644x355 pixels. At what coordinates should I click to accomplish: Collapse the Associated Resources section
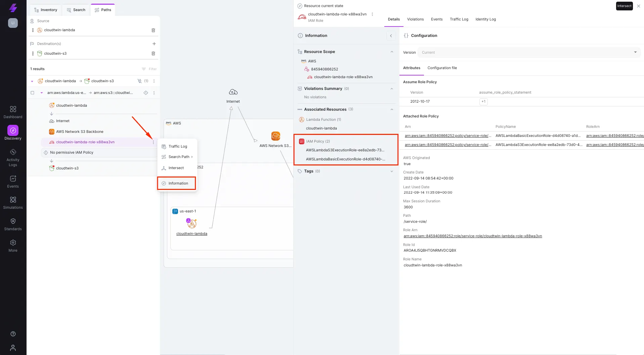392,109
